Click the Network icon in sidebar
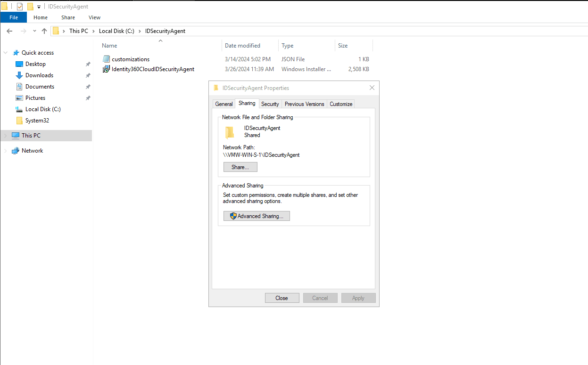Viewport: 588px width, 365px height. (16, 151)
